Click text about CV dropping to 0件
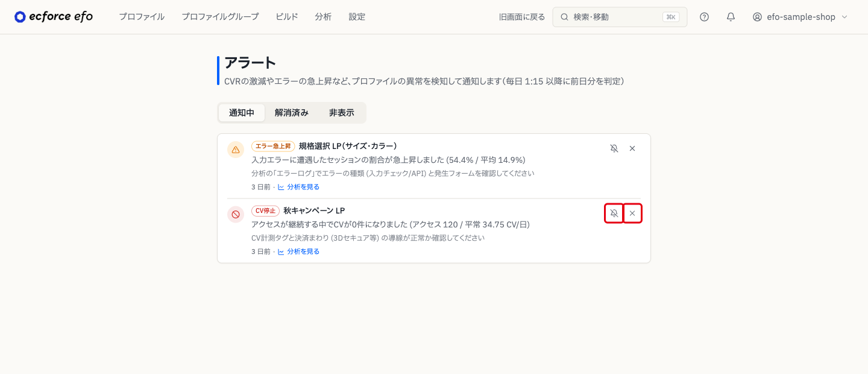 [391, 224]
